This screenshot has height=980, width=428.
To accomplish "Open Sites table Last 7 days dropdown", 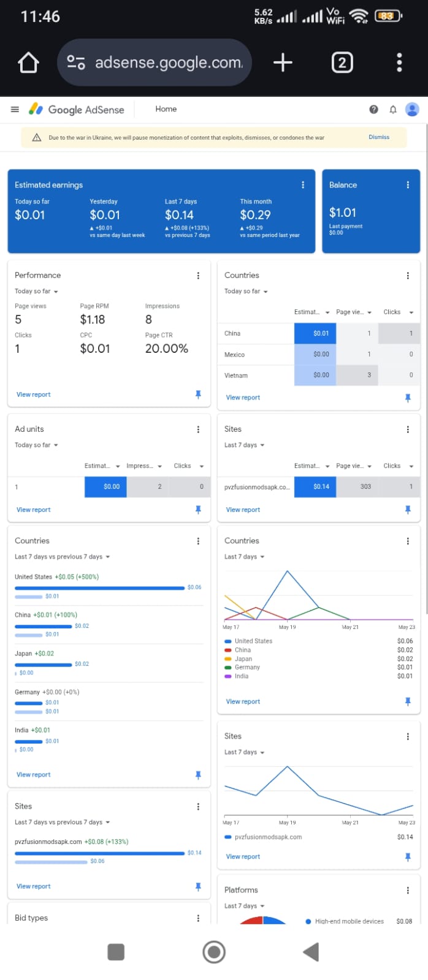I will 245,445.
